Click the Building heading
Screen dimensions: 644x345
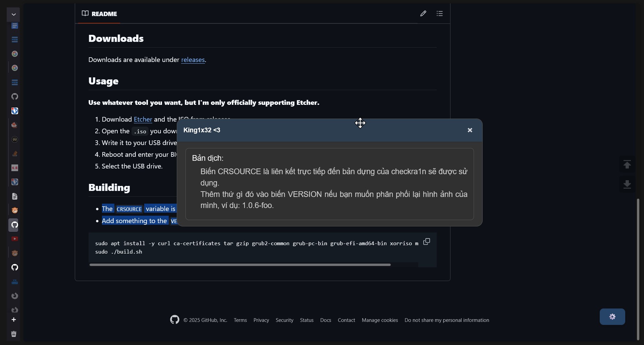(x=109, y=188)
